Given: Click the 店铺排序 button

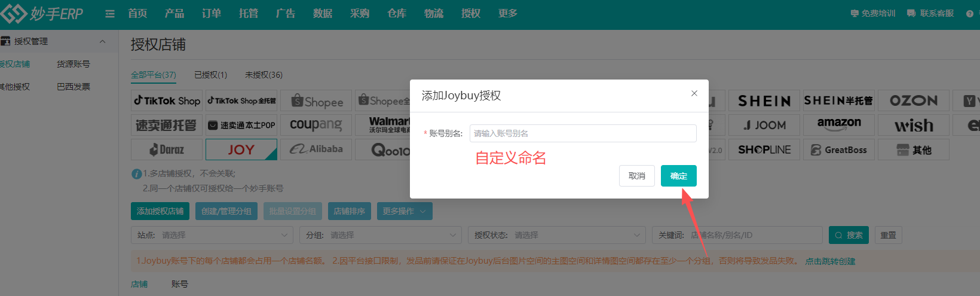Looking at the screenshot, I should click(350, 211).
